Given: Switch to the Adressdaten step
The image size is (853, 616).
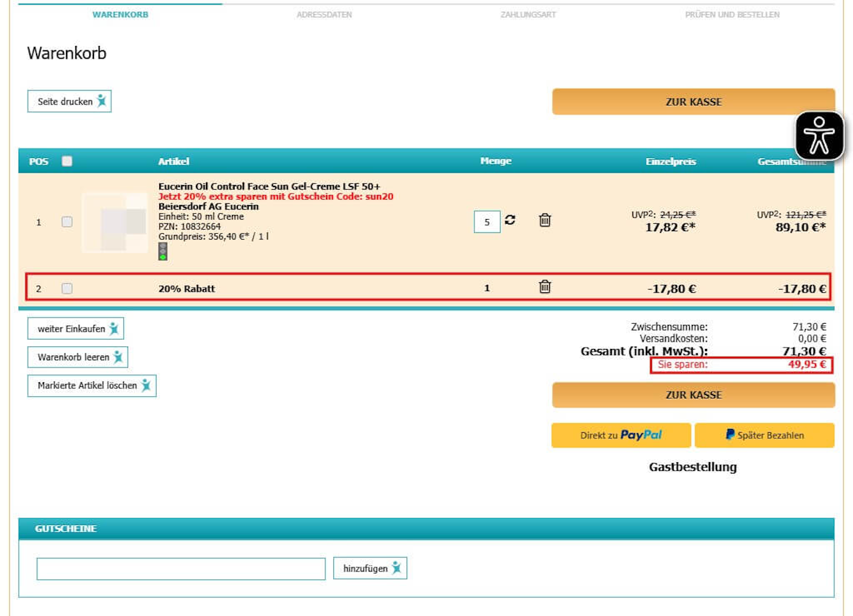Looking at the screenshot, I should point(325,15).
